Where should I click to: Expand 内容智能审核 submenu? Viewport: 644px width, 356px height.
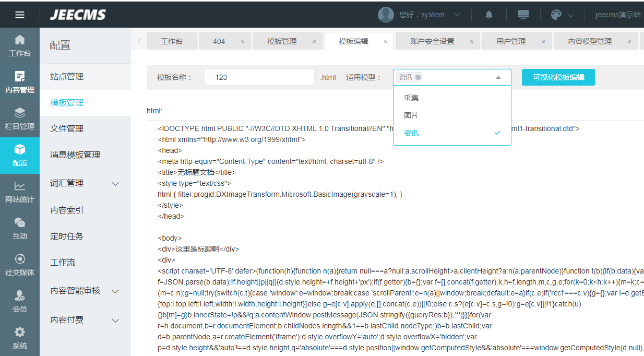click(x=116, y=291)
